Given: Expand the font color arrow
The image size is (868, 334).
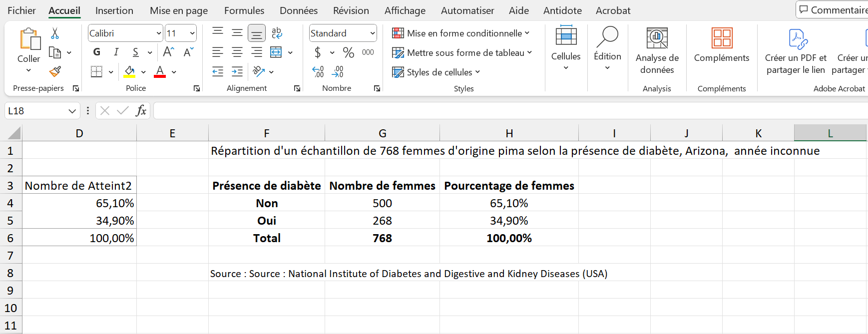Looking at the screenshot, I should click(x=174, y=72).
